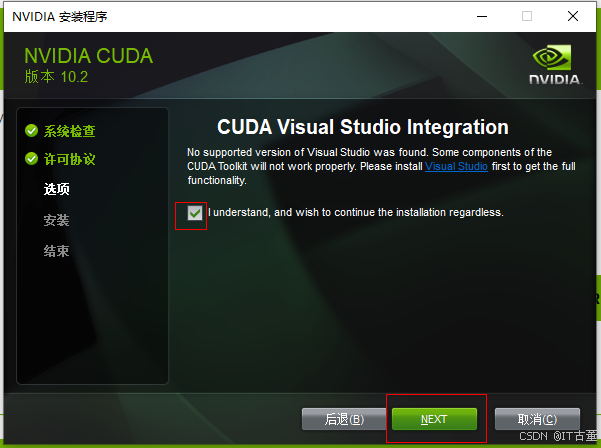Click the CUDA Visual Studio Integration heading
Viewport: 601px width, 448px height.
point(363,127)
